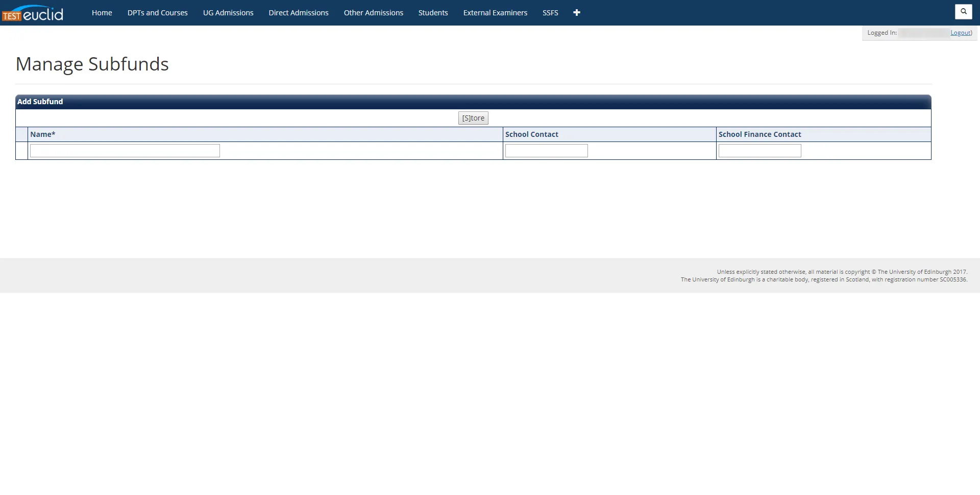The width and height of the screenshot is (980, 495).
Task: Open the UG Admissions menu
Action: [x=228, y=12]
